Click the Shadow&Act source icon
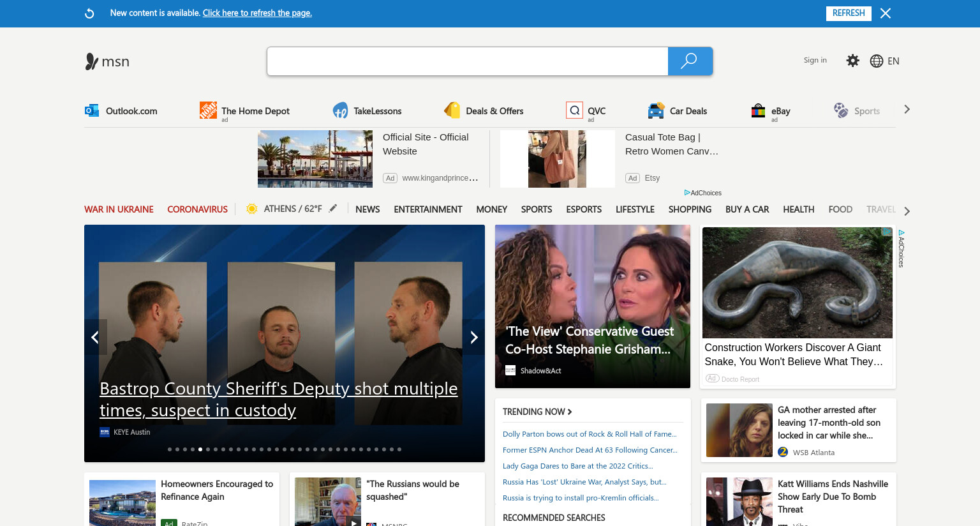 tap(510, 370)
